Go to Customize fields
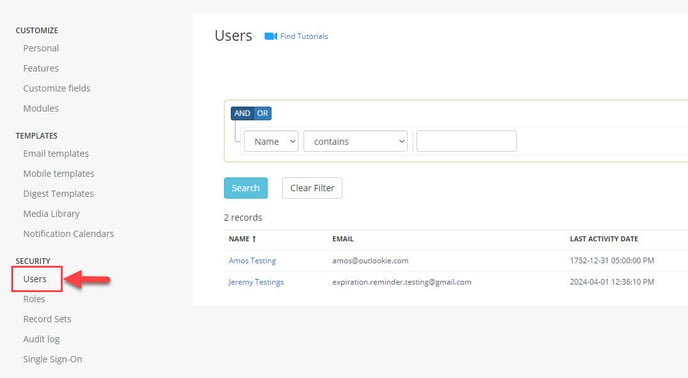This screenshot has width=688, height=378. 57,88
